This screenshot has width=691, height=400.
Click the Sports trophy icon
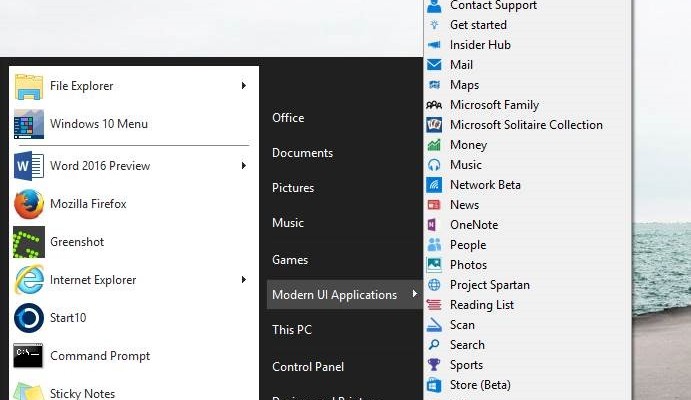(x=434, y=365)
